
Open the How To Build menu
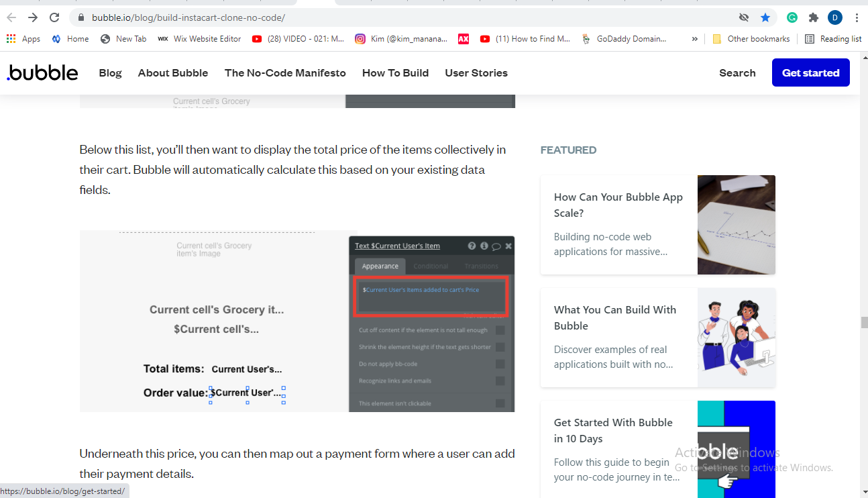(x=395, y=73)
